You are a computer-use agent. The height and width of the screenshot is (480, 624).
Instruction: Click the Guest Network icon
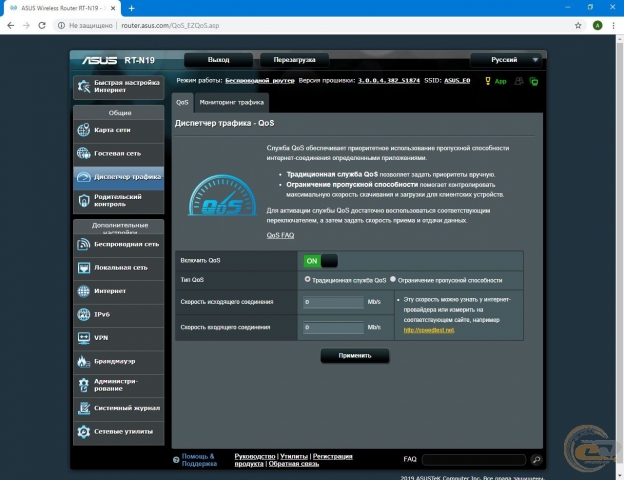[x=84, y=153]
